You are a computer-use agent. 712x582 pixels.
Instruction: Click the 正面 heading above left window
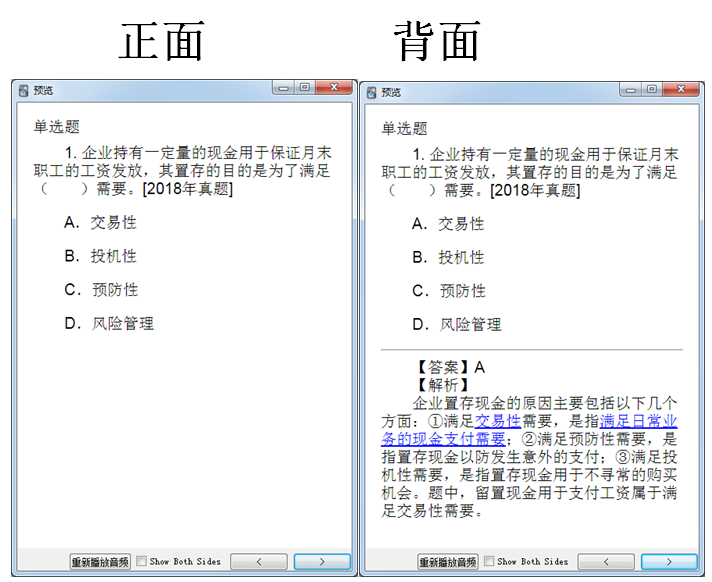pos(161,41)
